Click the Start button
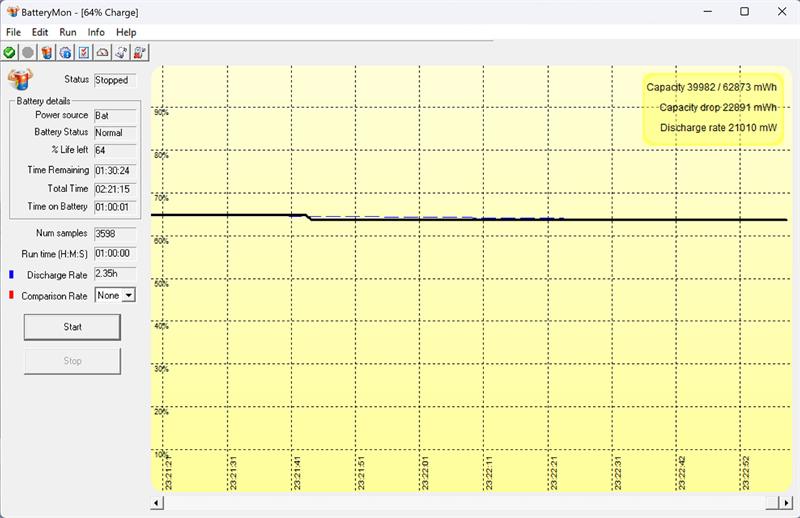Screen dimensions: 800x518 72,327
